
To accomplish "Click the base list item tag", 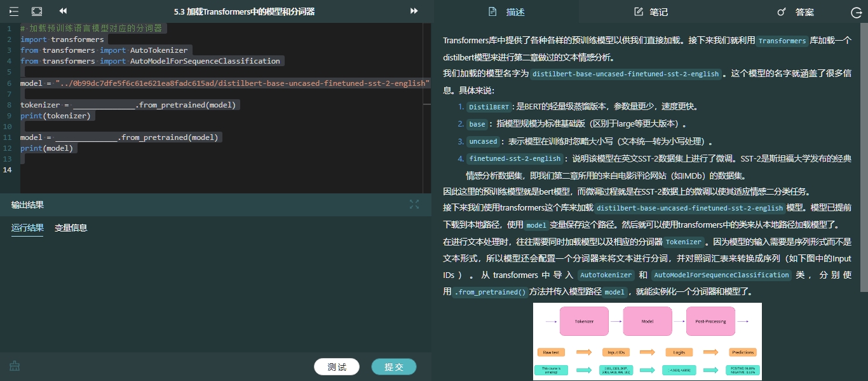I will 477,124.
